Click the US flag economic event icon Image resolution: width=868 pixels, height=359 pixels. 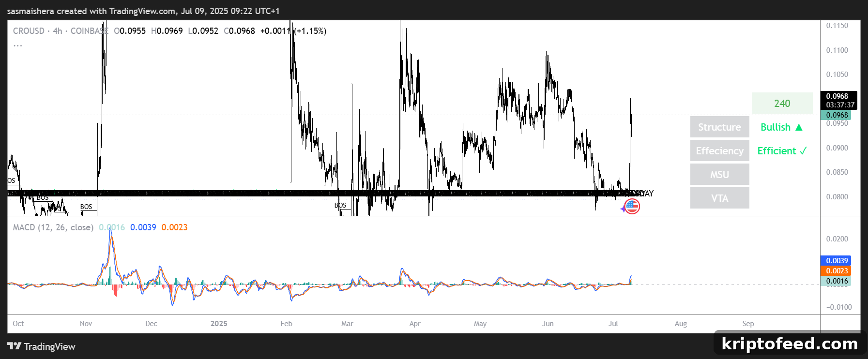tap(632, 207)
